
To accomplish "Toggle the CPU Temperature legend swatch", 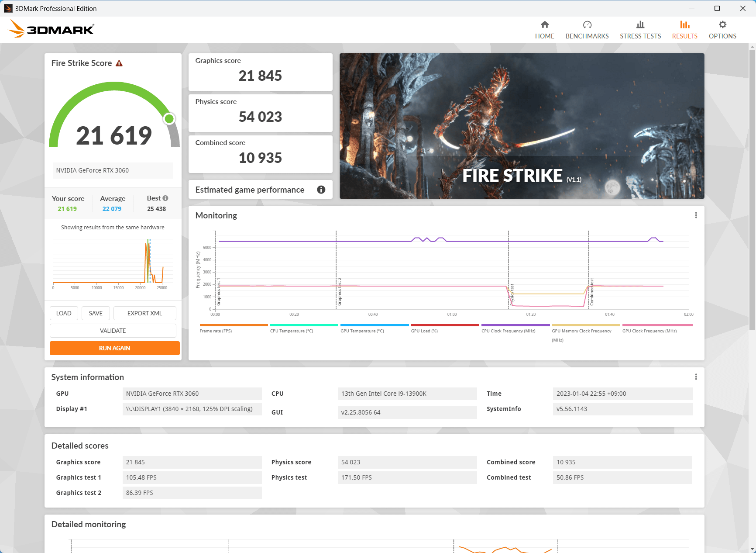I will tap(304, 325).
